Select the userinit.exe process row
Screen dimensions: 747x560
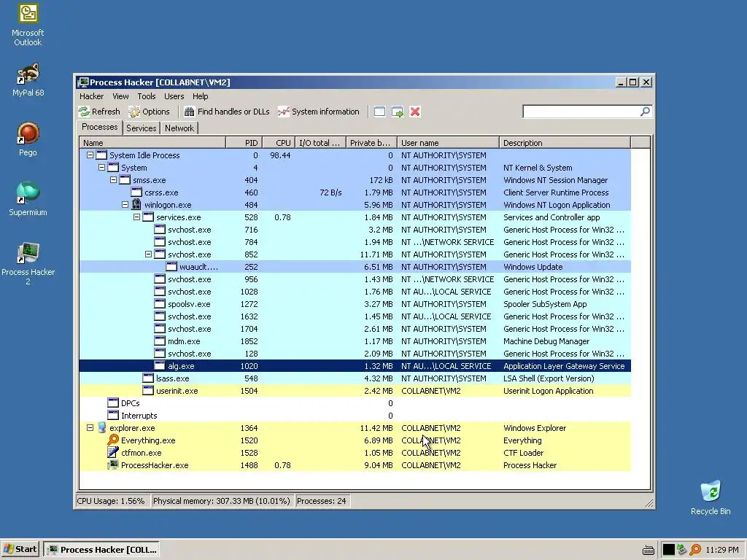click(355, 391)
